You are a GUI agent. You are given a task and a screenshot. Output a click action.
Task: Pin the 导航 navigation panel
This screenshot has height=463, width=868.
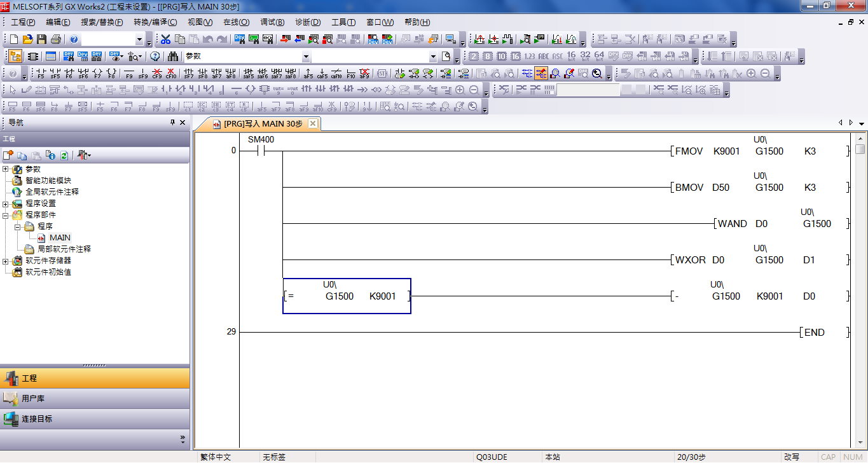pos(172,123)
